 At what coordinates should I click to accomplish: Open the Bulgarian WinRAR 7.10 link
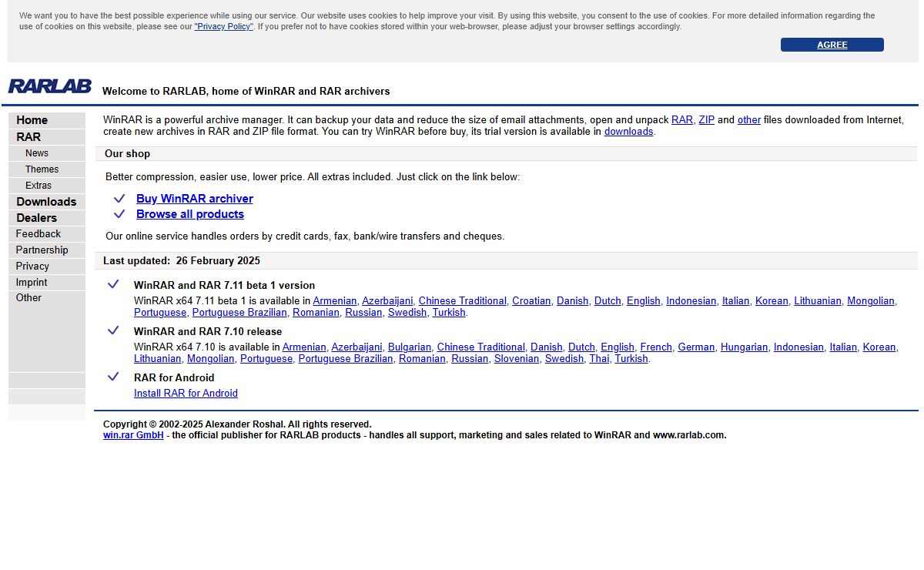410,347
